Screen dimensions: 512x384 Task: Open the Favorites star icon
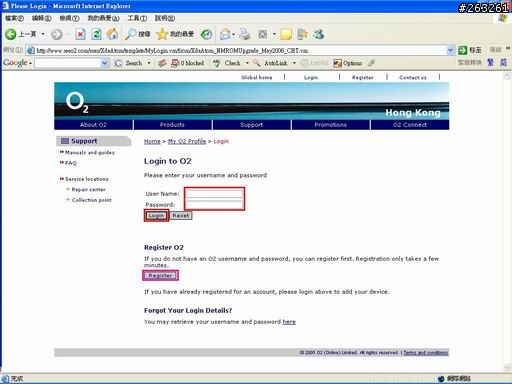click(x=162, y=34)
